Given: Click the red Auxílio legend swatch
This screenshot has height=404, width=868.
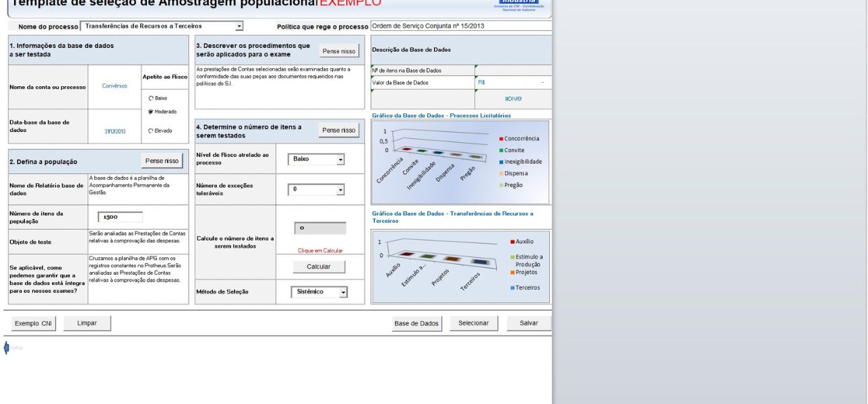Looking at the screenshot, I should tap(513, 242).
